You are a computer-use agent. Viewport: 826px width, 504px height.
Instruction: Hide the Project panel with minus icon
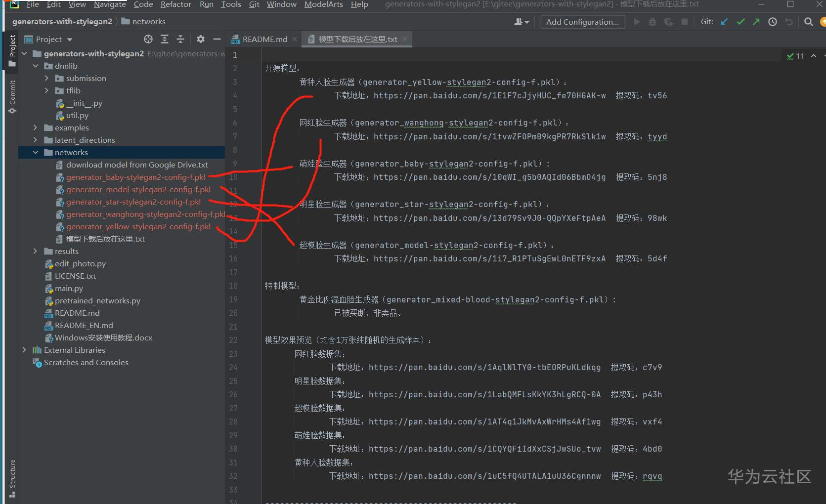217,39
